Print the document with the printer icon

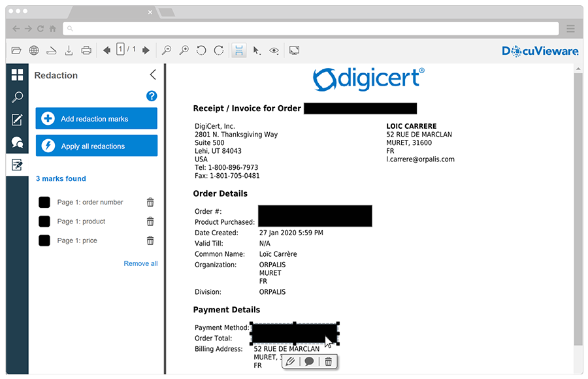coord(86,50)
